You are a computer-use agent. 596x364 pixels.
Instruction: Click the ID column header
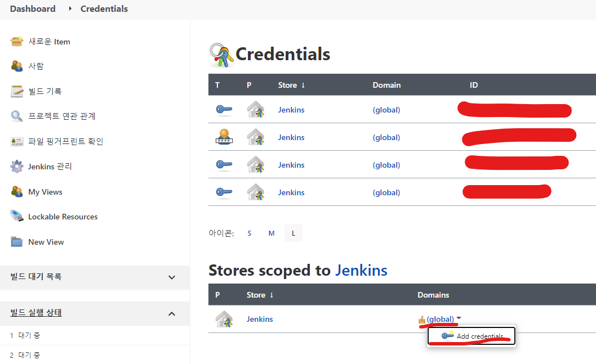[x=474, y=85]
